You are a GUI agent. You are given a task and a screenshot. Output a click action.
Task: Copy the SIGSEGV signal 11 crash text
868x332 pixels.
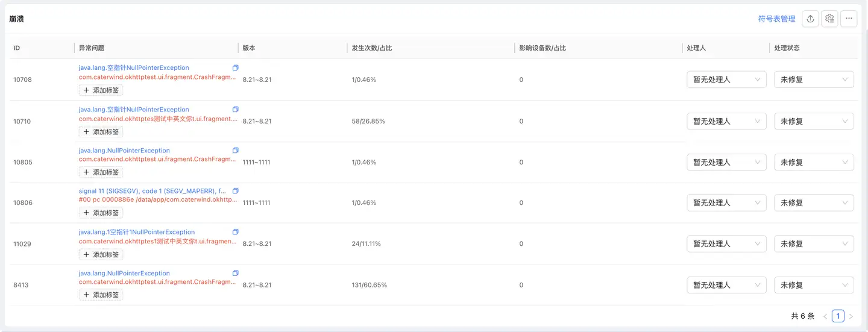(x=236, y=191)
